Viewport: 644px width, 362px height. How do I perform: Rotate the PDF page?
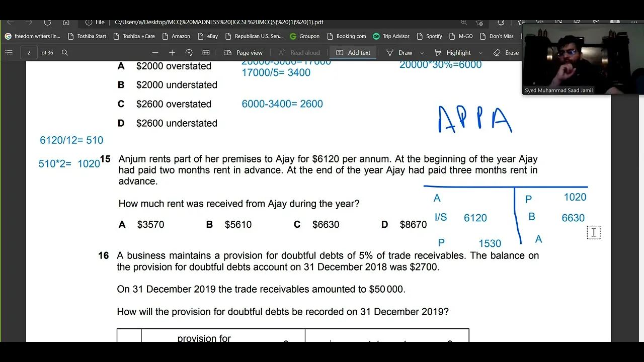pos(189,52)
